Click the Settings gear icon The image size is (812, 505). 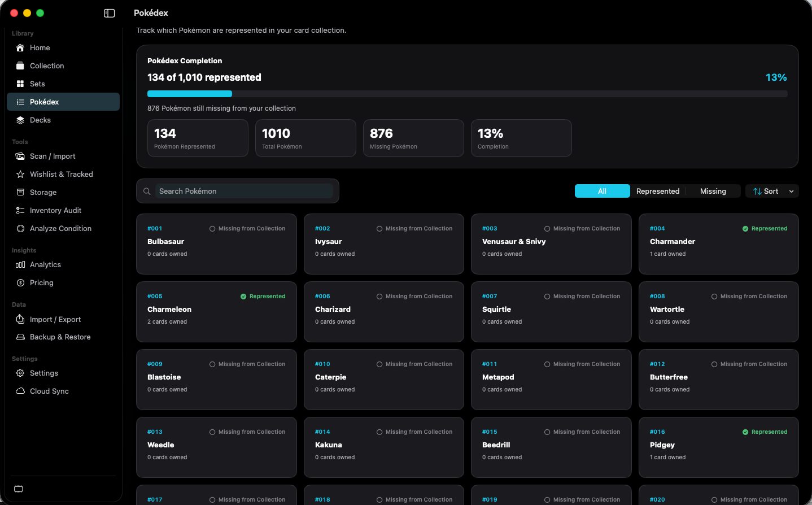click(20, 373)
